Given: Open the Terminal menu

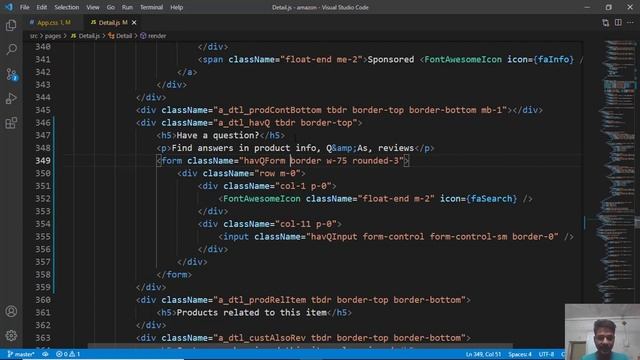Looking at the screenshot, I should click(151, 7).
